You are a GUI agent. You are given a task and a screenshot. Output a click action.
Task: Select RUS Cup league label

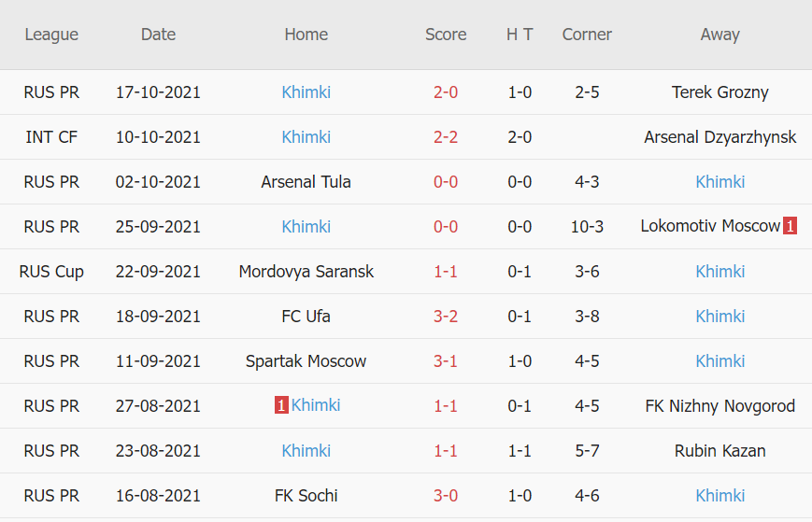(51, 272)
